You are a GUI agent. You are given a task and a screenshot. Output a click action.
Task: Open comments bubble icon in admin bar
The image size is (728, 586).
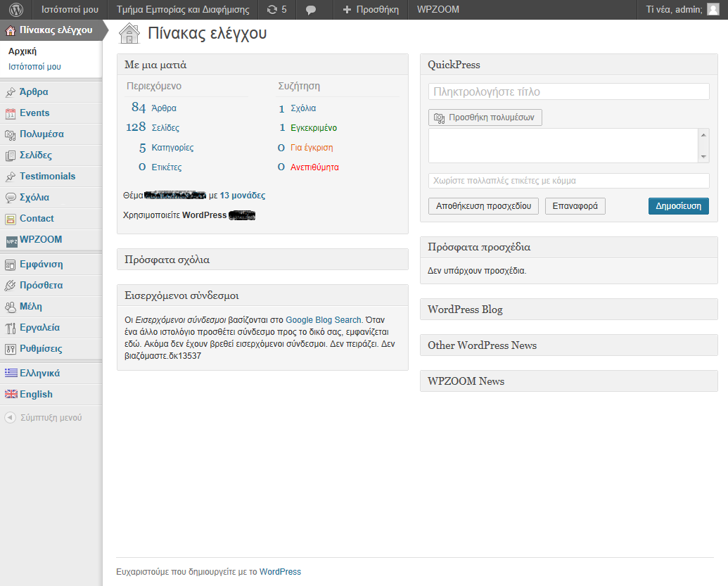point(311,10)
